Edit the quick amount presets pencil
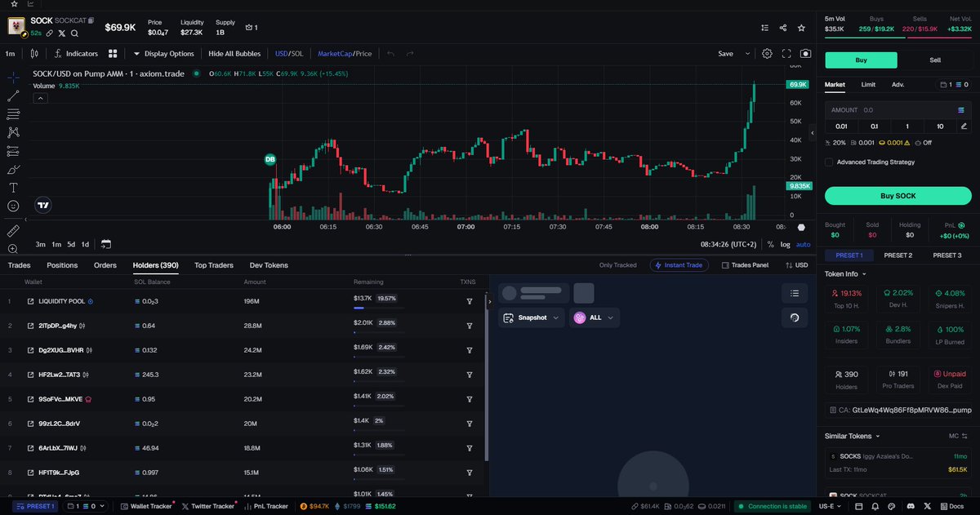Viewport: 980px width, 515px height. 964,127
